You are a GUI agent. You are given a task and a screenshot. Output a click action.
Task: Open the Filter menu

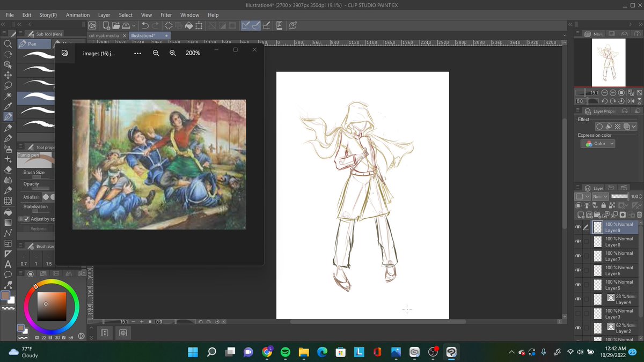pos(166,15)
